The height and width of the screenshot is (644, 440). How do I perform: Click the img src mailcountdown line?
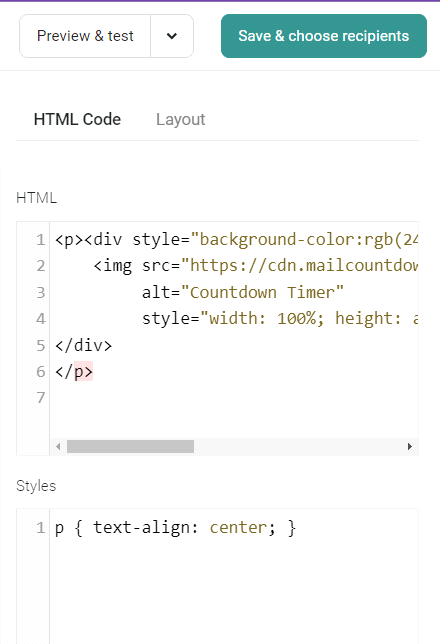click(x=256, y=266)
